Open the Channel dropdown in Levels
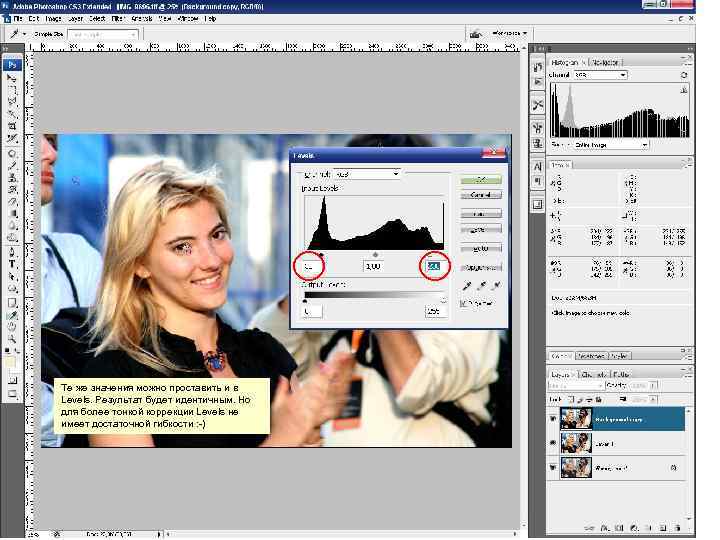The image size is (720, 540). coord(366,174)
